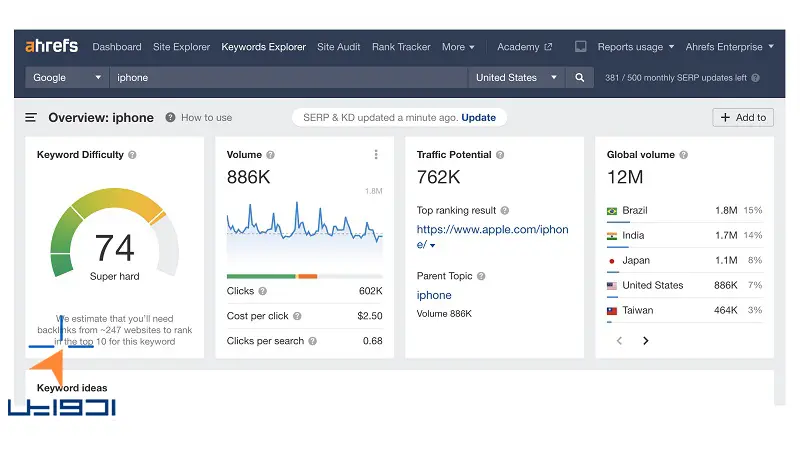Click the Traffic Potential help icon
Screen dimensions: 800x450
click(x=500, y=155)
